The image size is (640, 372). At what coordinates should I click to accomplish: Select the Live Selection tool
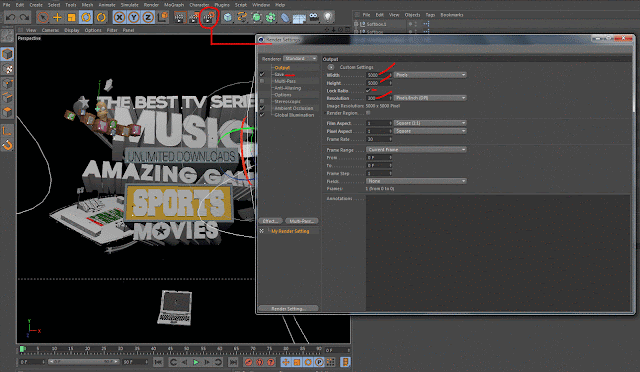(43, 17)
